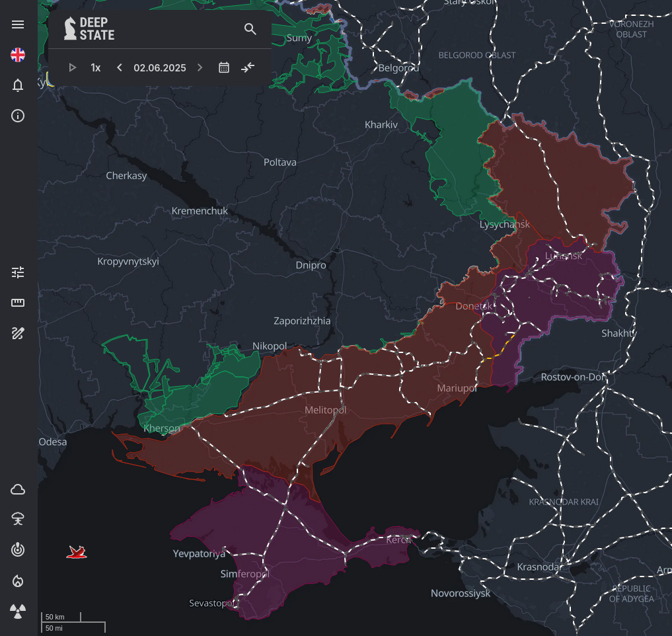The width and height of the screenshot is (672, 636).
Task: Click the Nikopol label
Action: 270,346
